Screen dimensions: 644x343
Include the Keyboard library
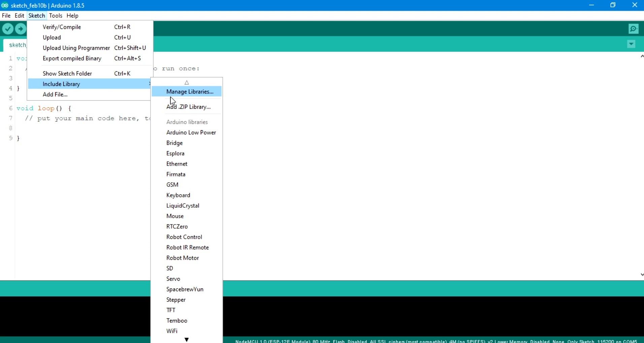(187, 195)
